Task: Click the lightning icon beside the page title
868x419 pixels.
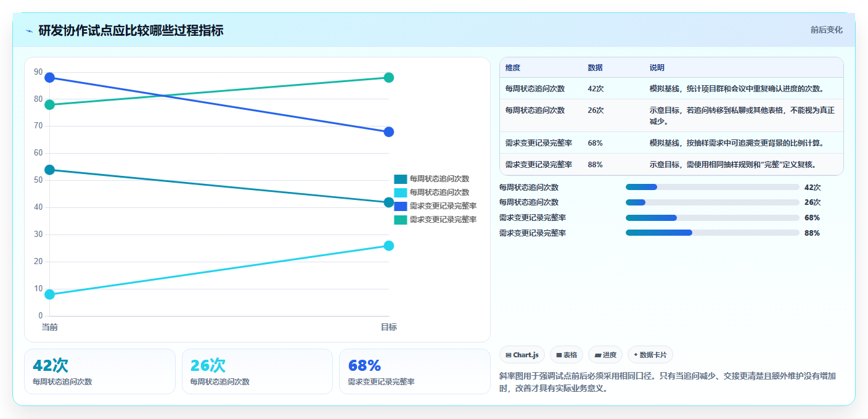Action: (29, 31)
